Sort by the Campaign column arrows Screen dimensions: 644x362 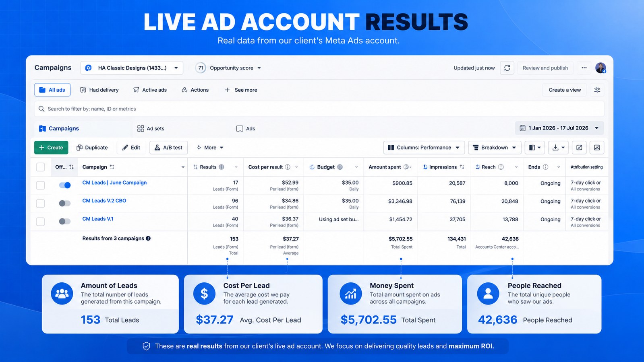(x=112, y=167)
